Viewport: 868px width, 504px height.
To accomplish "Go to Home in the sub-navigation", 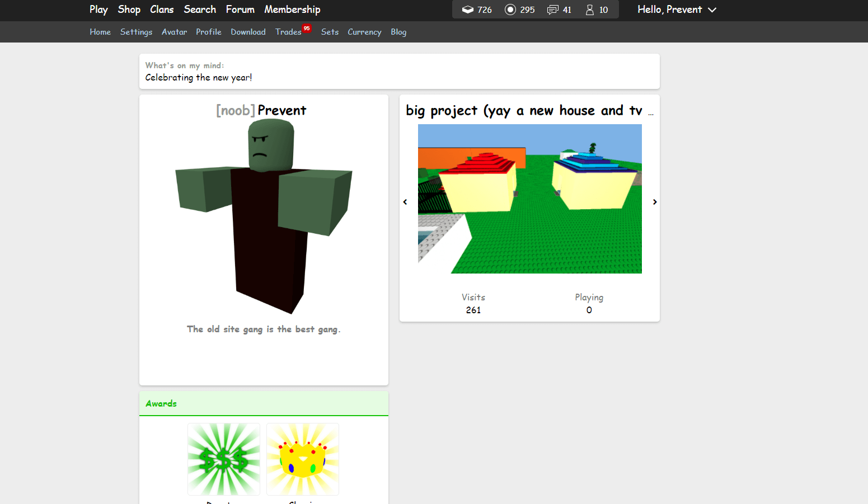I will (x=100, y=32).
